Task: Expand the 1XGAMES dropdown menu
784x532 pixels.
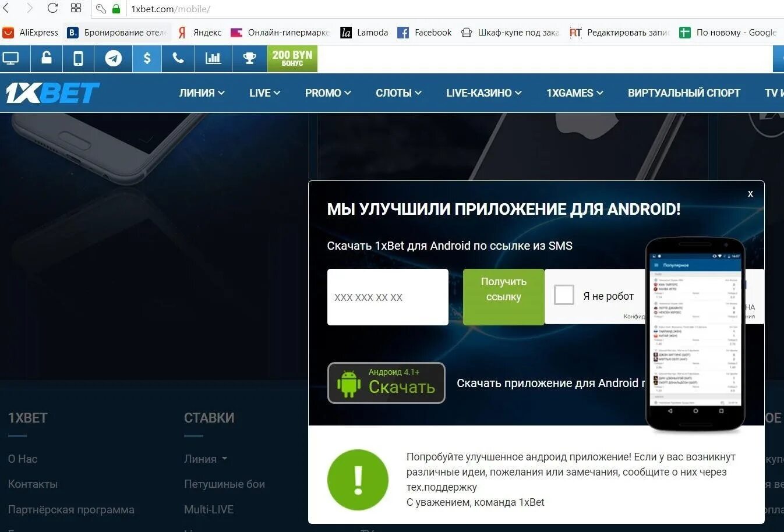Action: click(575, 93)
